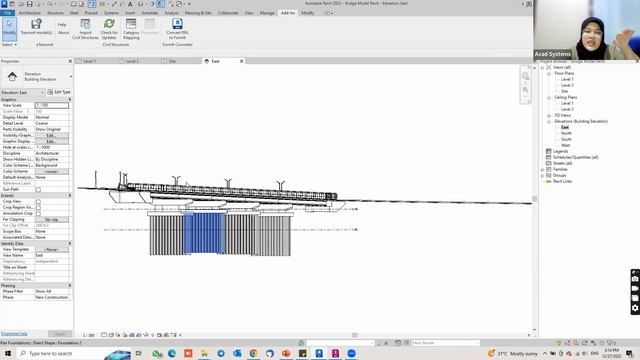This screenshot has height=360, width=640.
Task: Open WhatsApp from the taskbar
Action: tap(157, 353)
